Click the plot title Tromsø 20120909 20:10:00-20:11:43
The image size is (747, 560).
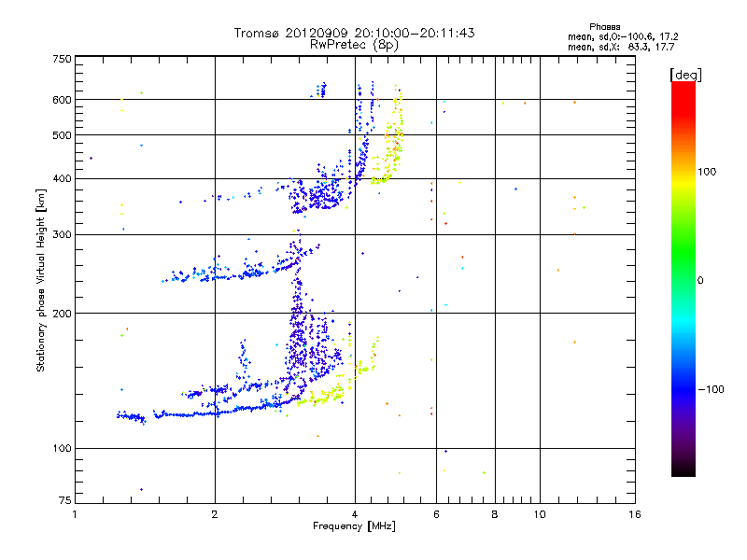click(354, 33)
